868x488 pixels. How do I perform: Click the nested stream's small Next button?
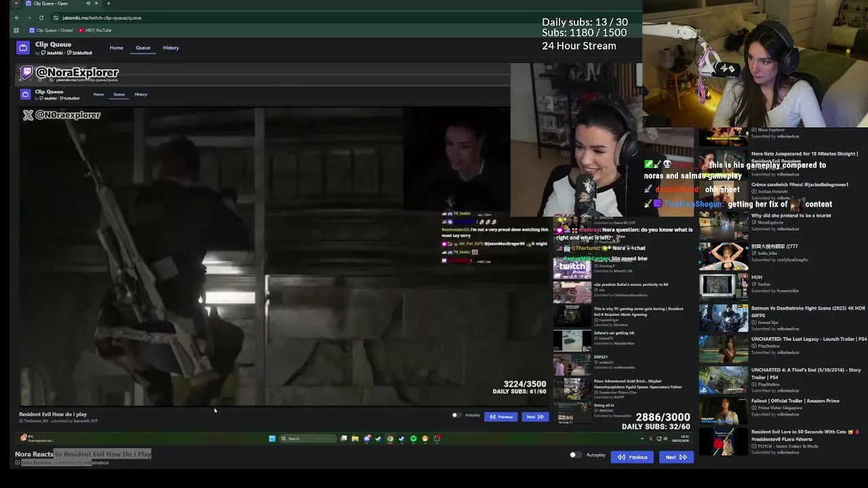click(535, 417)
